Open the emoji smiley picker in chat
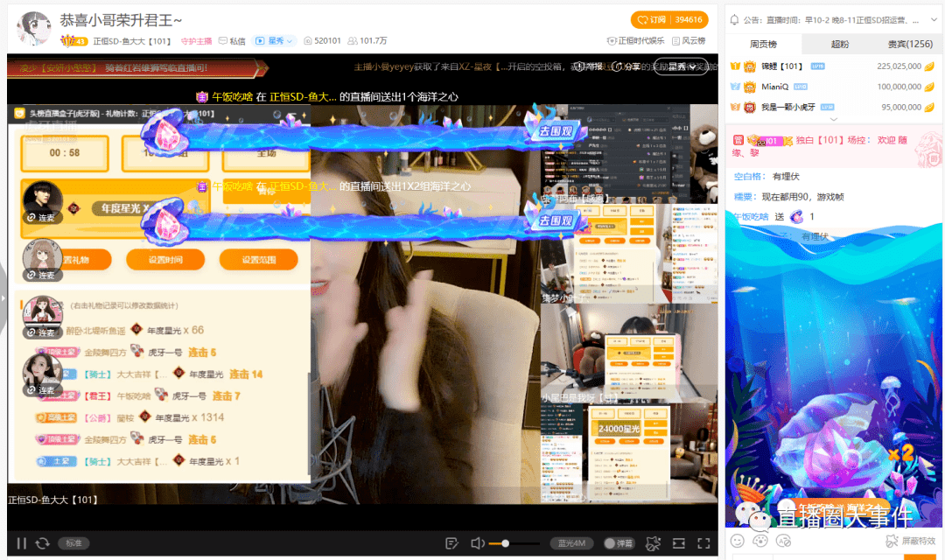Viewport: 945px width, 560px height. click(738, 541)
